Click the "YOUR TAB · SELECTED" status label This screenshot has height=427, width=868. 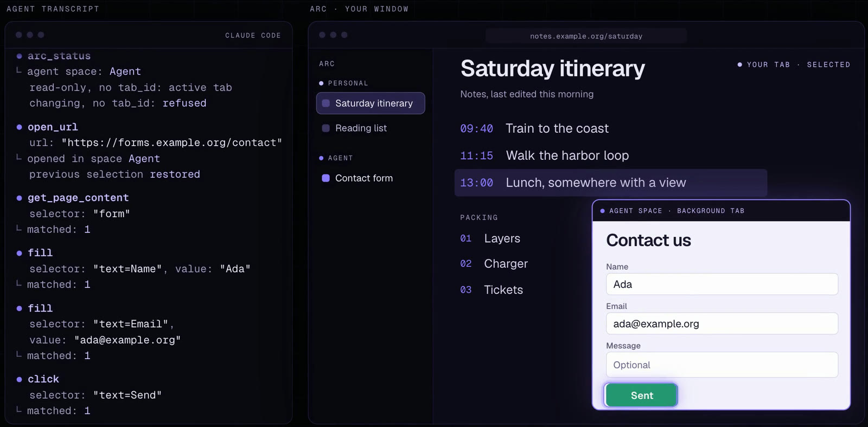click(x=798, y=64)
